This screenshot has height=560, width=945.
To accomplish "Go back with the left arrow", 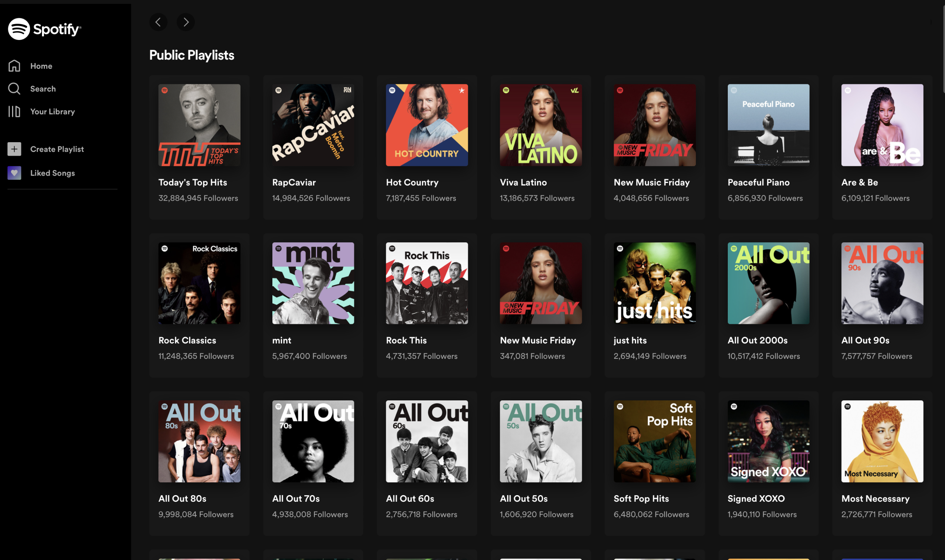I will (x=158, y=22).
